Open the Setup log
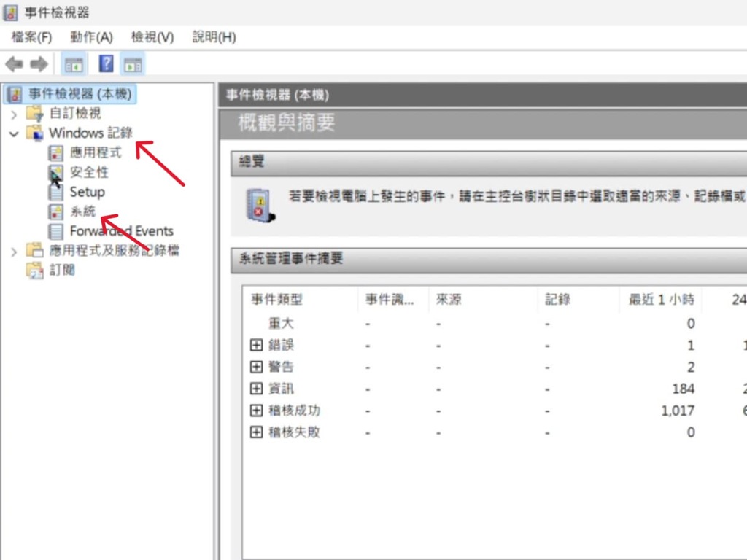Viewport: 747px width, 560px height. click(x=88, y=192)
